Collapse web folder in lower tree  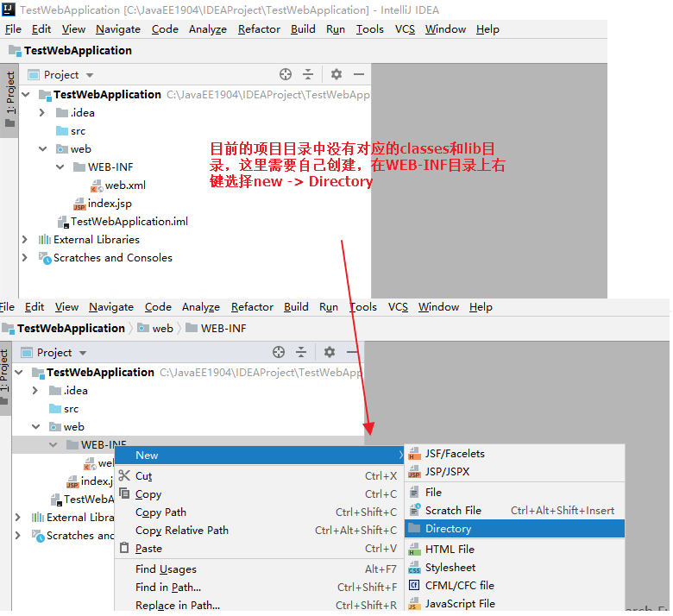[36, 427]
